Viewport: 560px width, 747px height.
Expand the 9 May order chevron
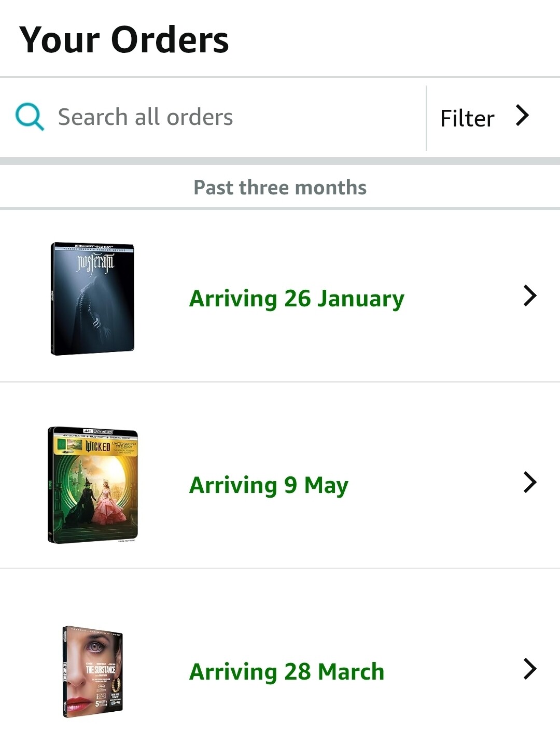529,482
